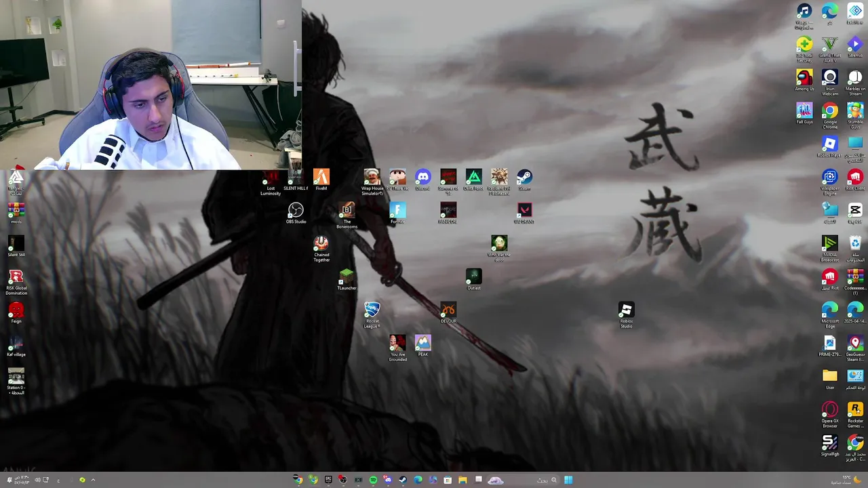Launch Fall Guys from the desktop
The image size is (868, 488).
pos(804,113)
